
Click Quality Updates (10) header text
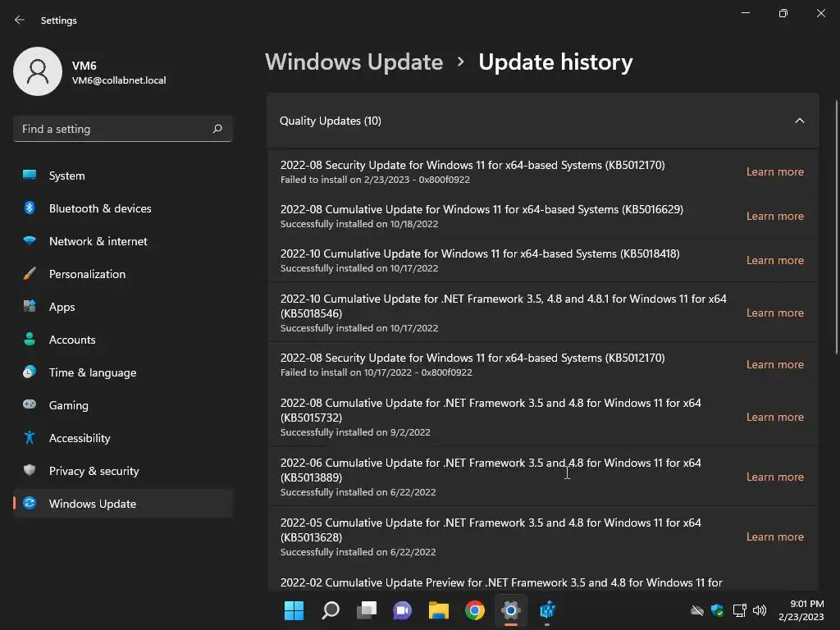(330, 121)
